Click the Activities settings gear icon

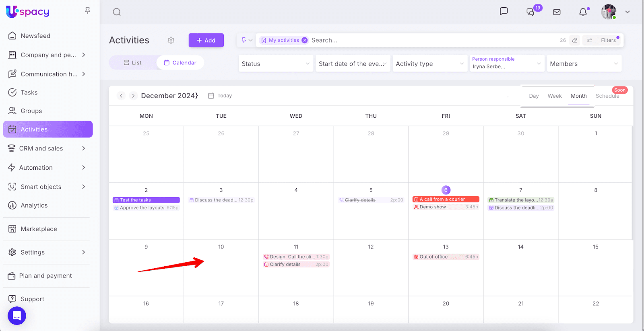point(171,40)
